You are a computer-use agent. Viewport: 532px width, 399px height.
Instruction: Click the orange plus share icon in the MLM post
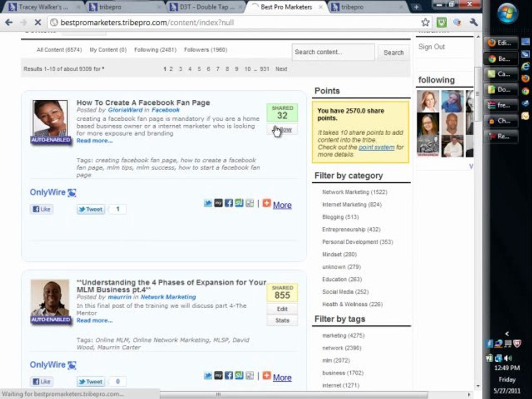point(267,376)
